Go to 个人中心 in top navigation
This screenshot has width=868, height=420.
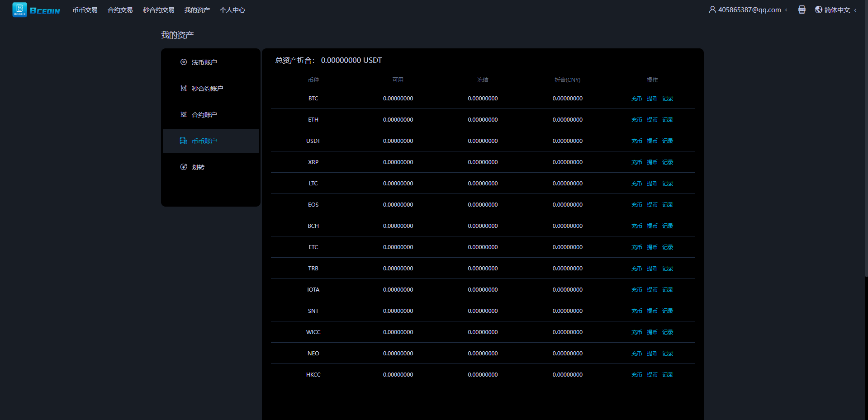[232, 10]
